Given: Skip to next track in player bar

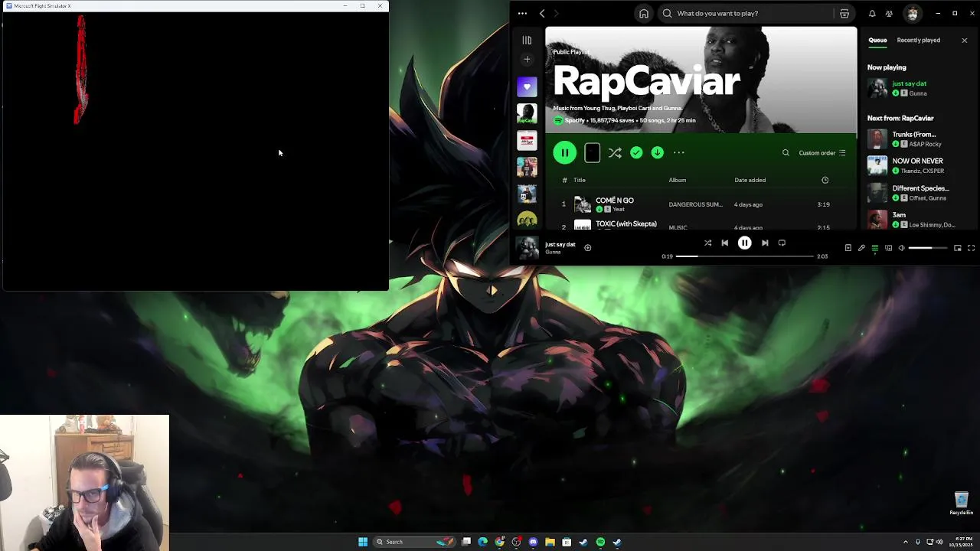Looking at the screenshot, I should [765, 243].
